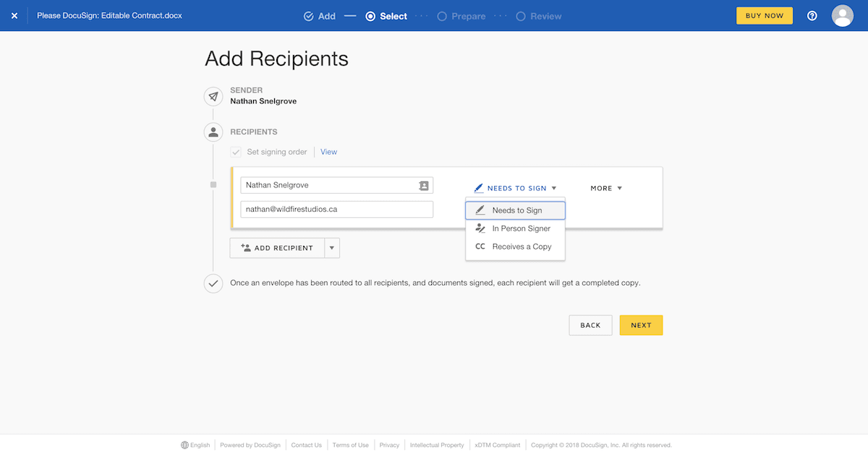Click the Add Recipients heading
This screenshot has width=868, height=458.
(276, 59)
